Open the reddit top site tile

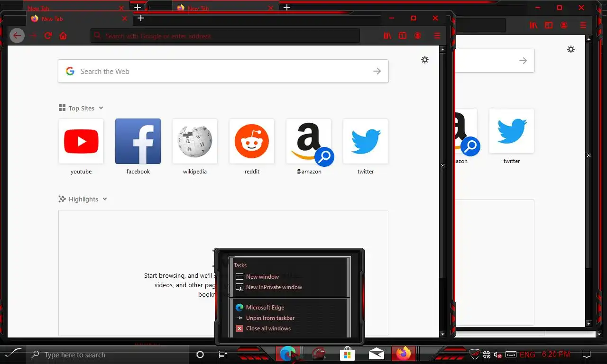252,141
